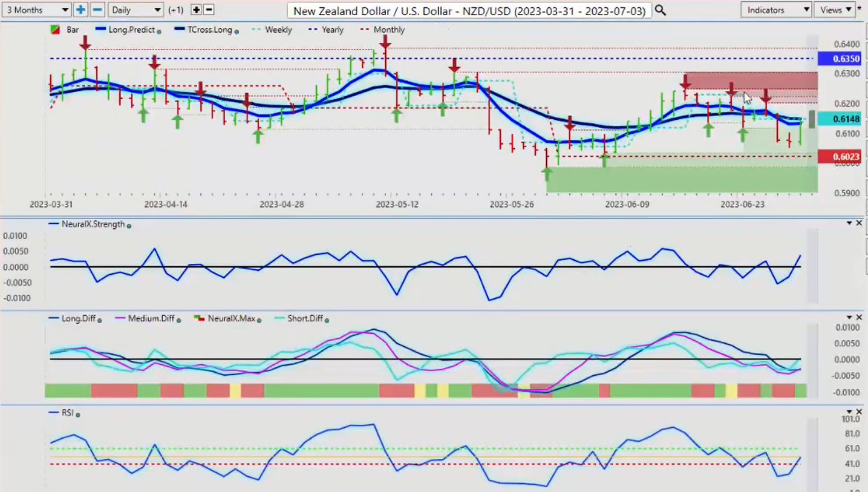Click the NZD/USD symbol name field
The width and height of the screenshot is (868, 492).
point(469,10)
